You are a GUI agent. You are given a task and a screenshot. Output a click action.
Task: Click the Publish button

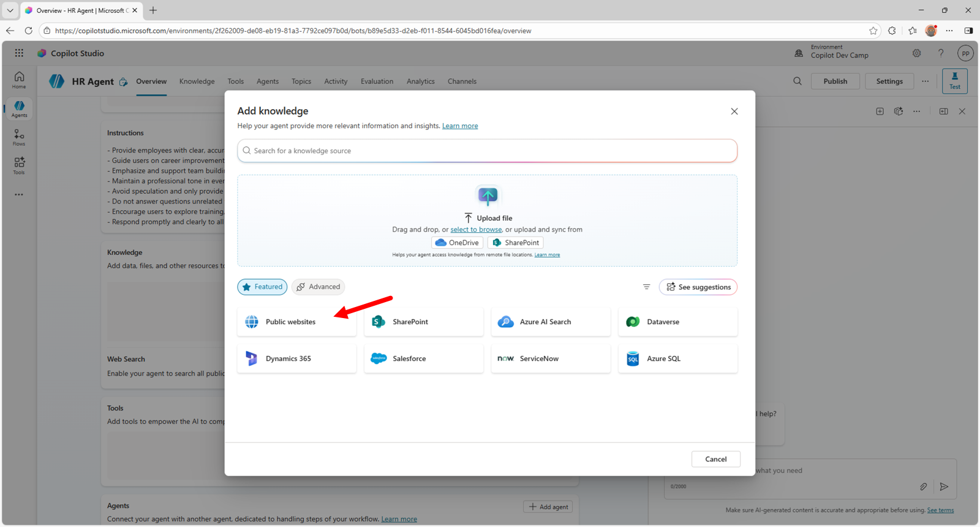tap(835, 81)
